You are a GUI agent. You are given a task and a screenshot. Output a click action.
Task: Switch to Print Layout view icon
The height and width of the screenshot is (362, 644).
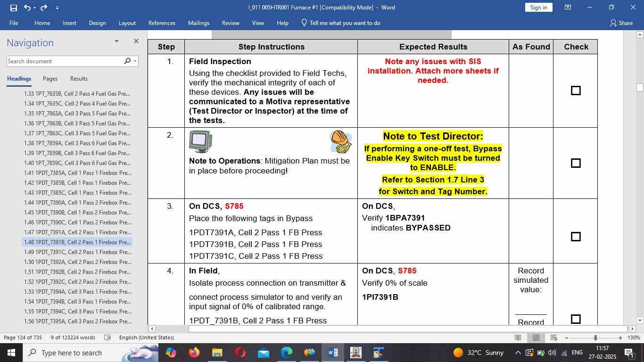coord(536,337)
